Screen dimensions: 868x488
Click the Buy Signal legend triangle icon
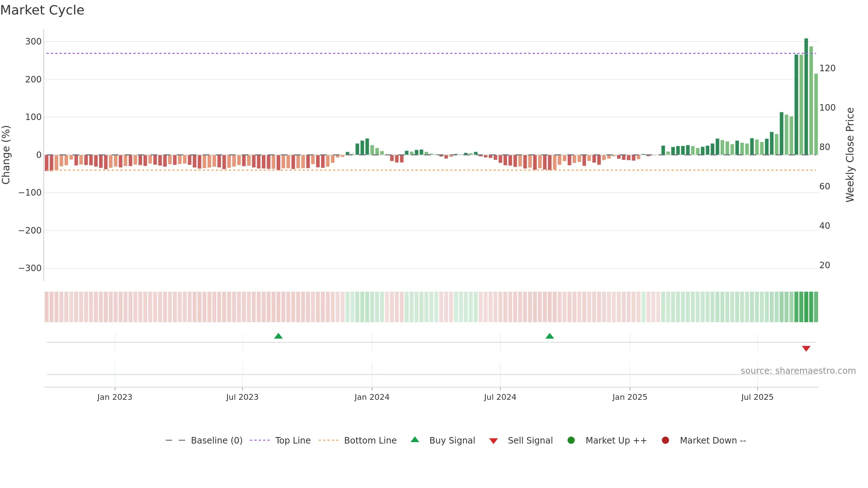coord(415,440)
